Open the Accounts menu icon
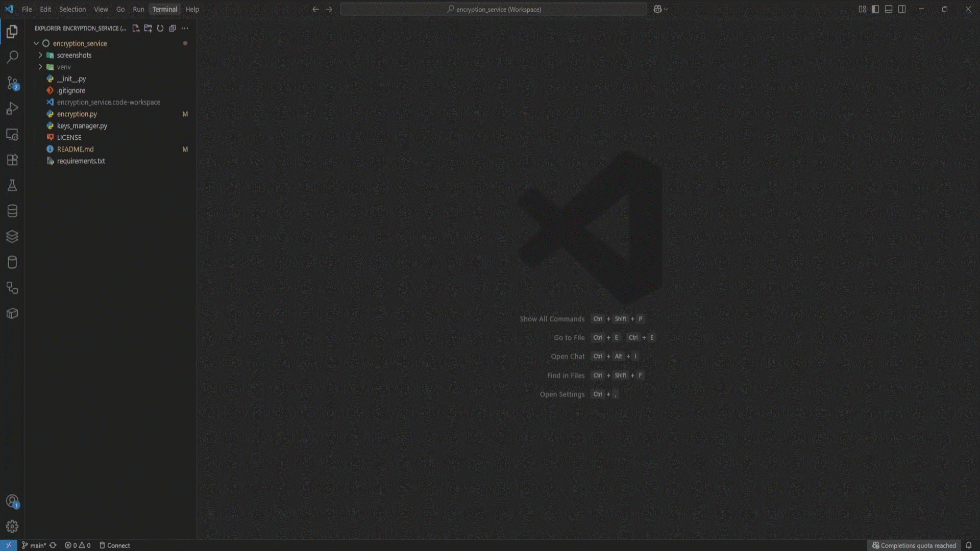 [12, 502]
